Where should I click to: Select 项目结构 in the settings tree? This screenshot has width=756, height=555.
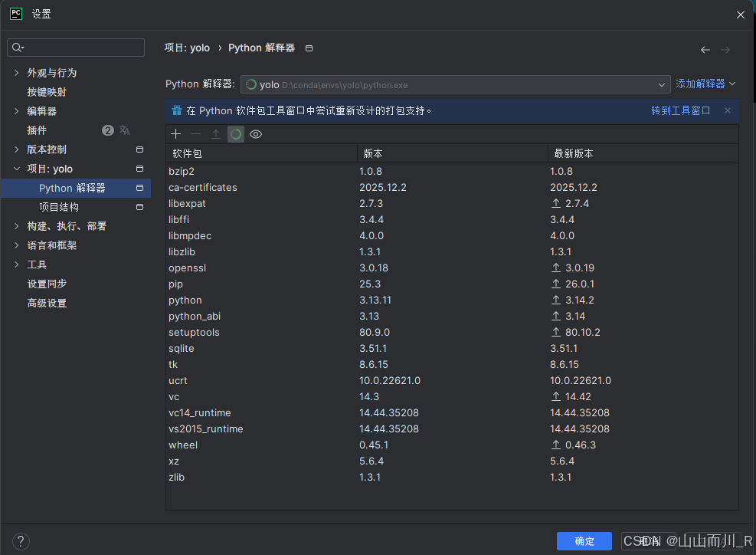pos(59,207)
